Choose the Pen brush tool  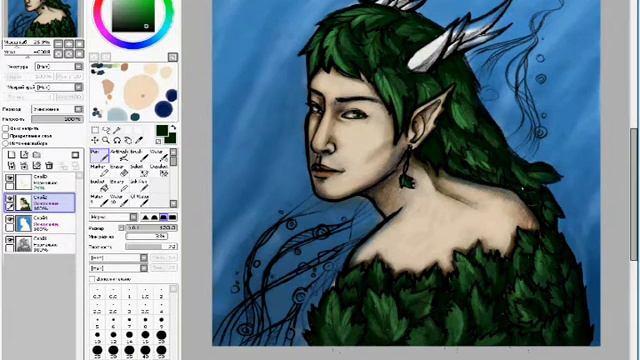point(99,156)
